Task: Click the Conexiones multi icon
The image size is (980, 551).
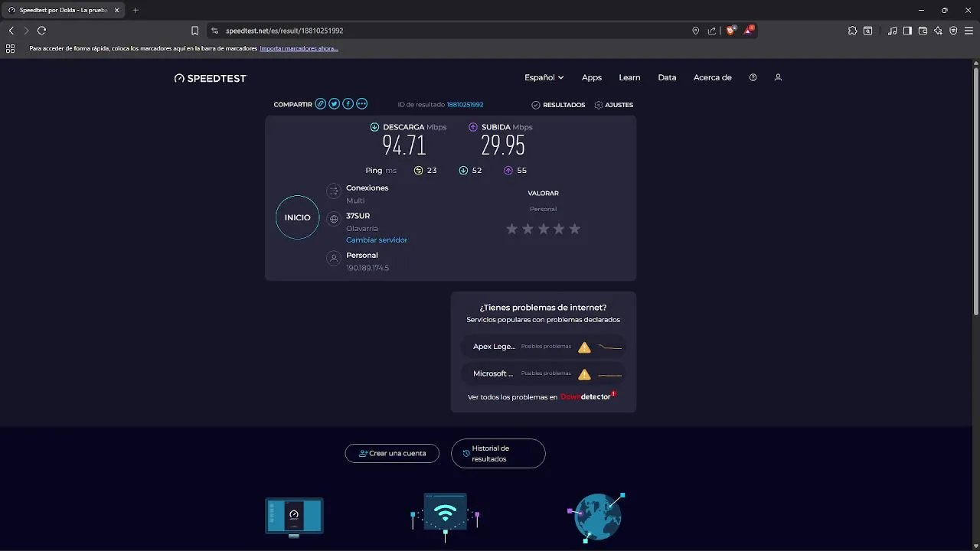Action: [333, 191]
